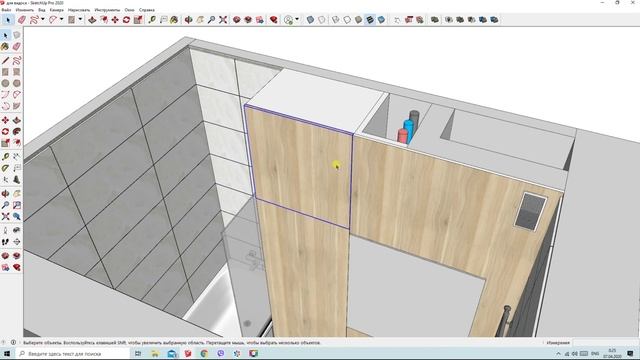Select the Section Plane tool in left toolset
Screen dimensions: 640x360
click(17, 242)
